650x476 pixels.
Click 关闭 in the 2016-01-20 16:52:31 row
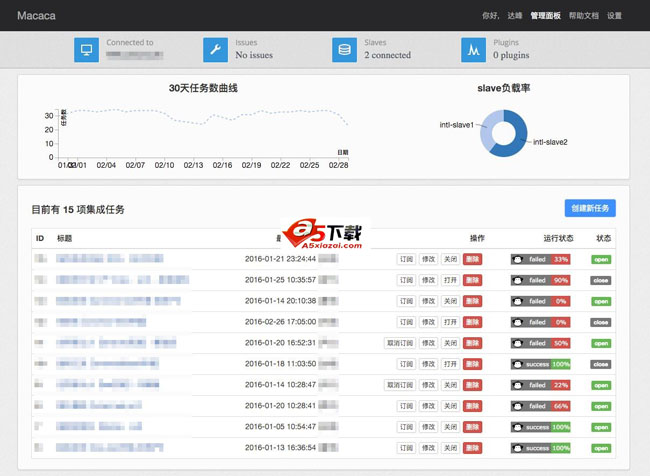pos(450,343)
